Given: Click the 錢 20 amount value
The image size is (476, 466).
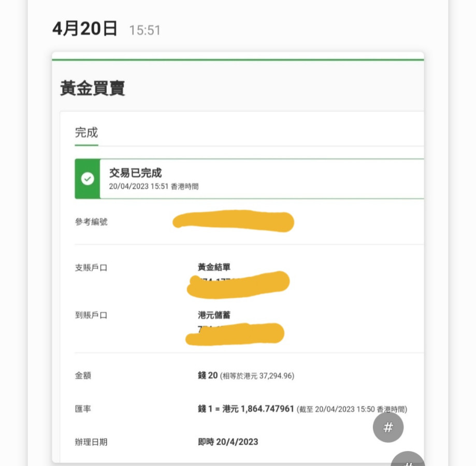Looking at the screenshot, I should (x=208, y=375).
